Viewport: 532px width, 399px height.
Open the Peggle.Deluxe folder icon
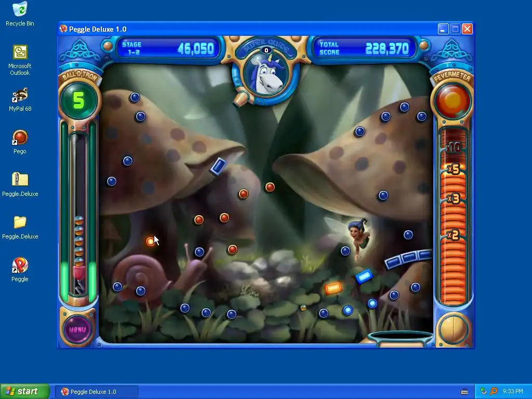click(20, 227)
